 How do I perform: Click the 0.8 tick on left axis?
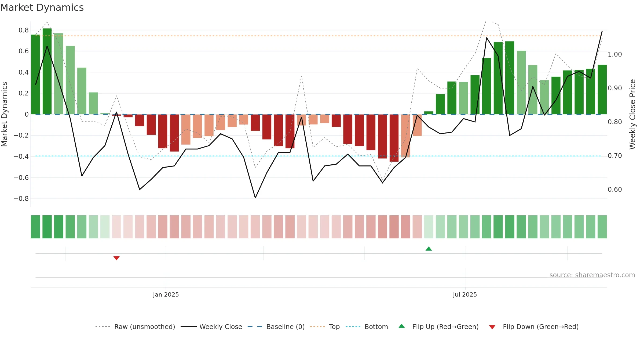coord(24,30)
